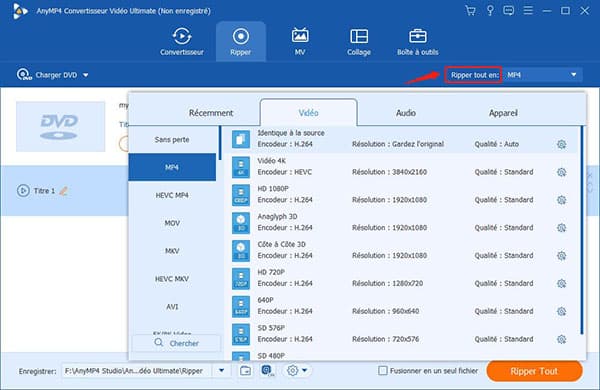Open the Ripper tout en MP4 dropdown
Image resolution: width=600 pixels, height=390 pixels.
coord(542,75)
